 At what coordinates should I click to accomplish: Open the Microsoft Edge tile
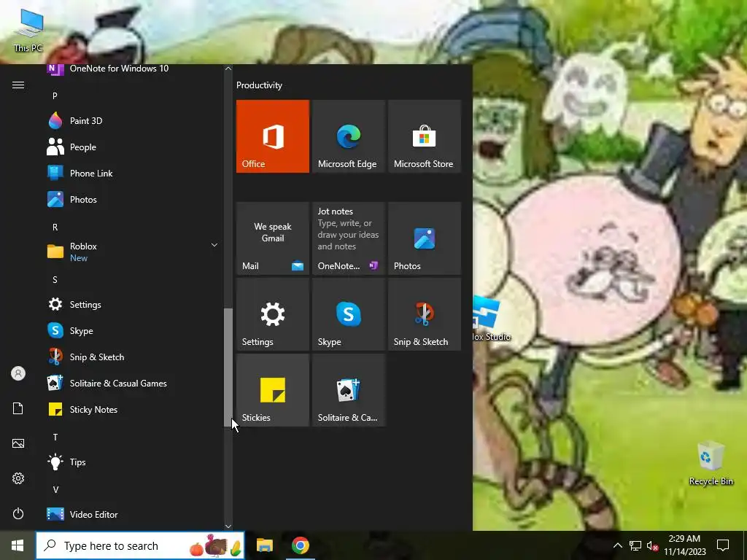348,136
